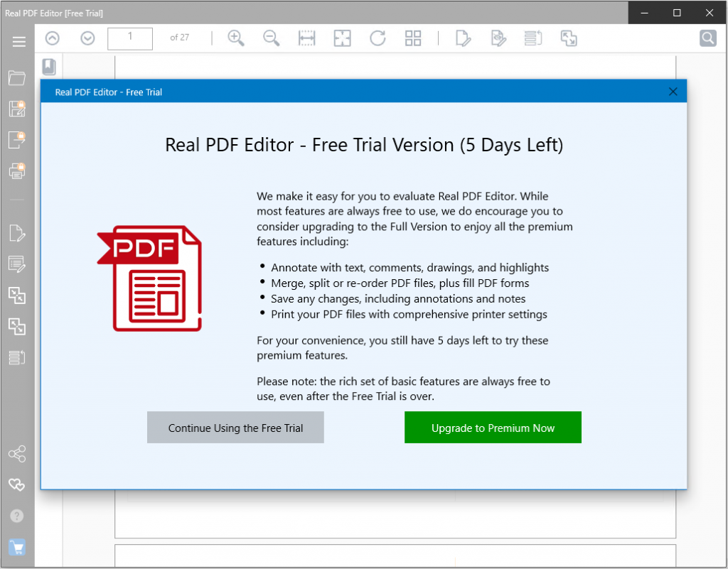Fit whole page to screen
The width and height of the screenshot is (728, 569).
coord(342,38)
